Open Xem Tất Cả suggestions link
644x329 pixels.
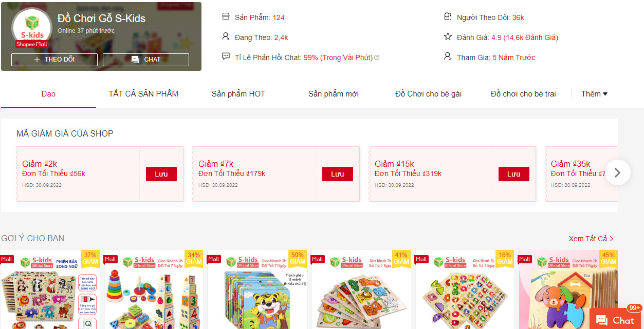click(x=591, y=239)
